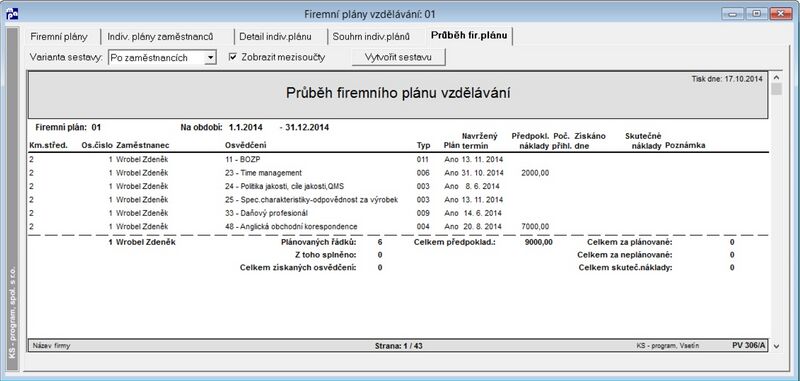Click the Typ value 009

click(423, 213)
